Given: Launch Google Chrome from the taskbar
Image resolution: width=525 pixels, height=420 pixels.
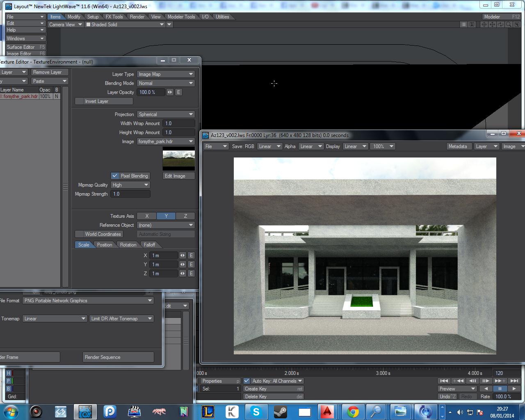Looking at the screenshot, I should (353, 411).
